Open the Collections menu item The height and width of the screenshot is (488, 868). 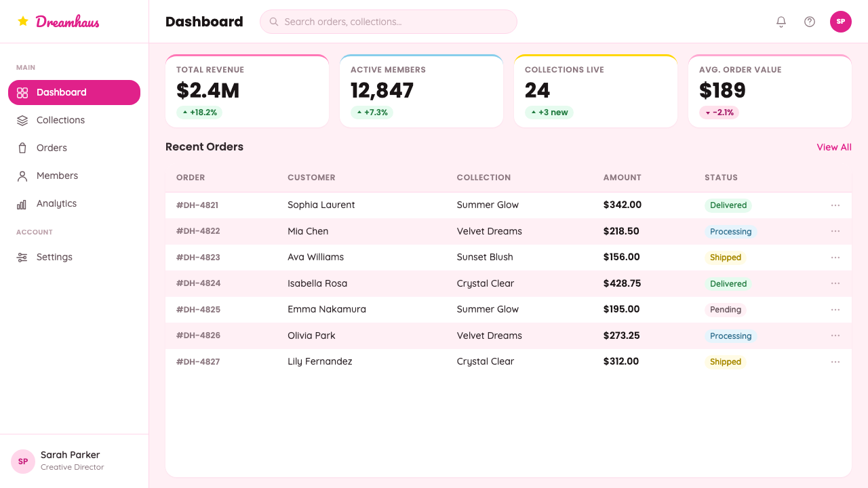click(74, 121)
